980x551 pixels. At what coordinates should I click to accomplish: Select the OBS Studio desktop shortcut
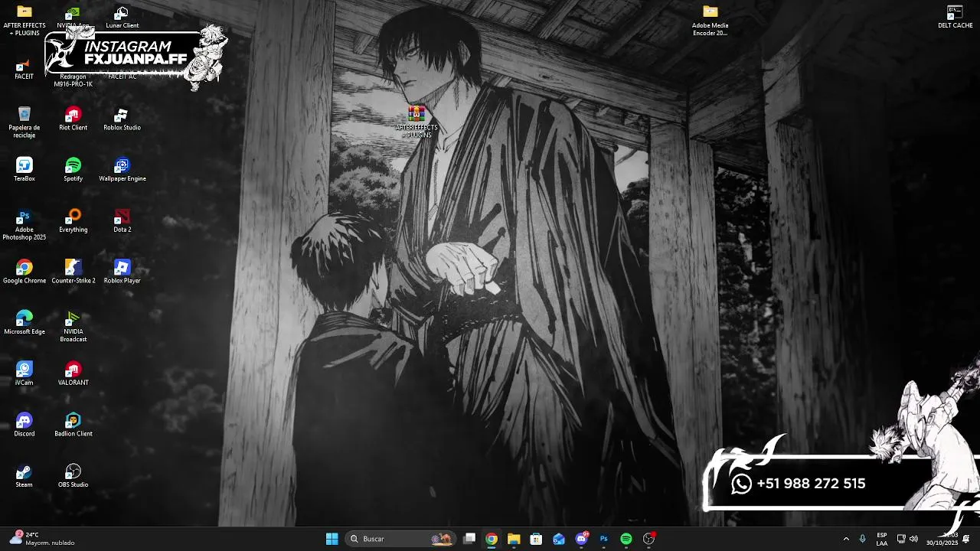73,476
